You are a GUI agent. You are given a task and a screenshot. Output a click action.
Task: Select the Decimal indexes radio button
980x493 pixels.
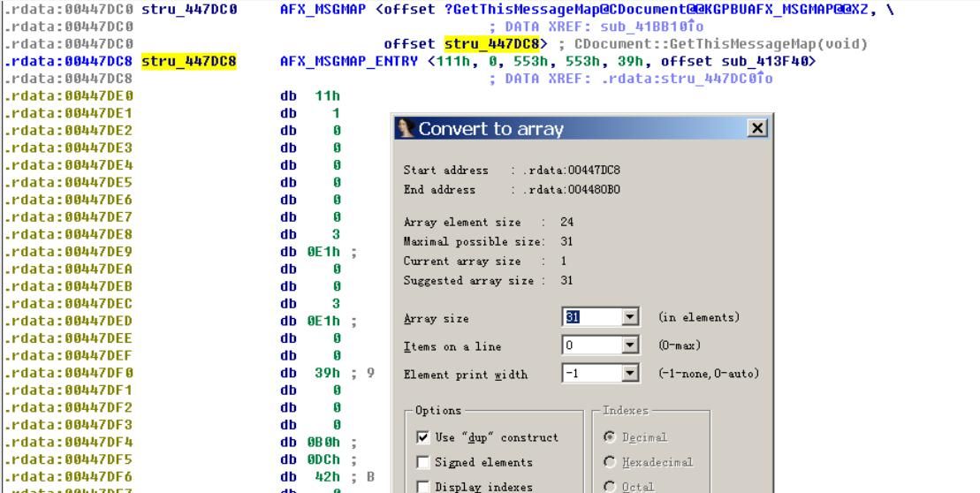click(x=610, y=438)
